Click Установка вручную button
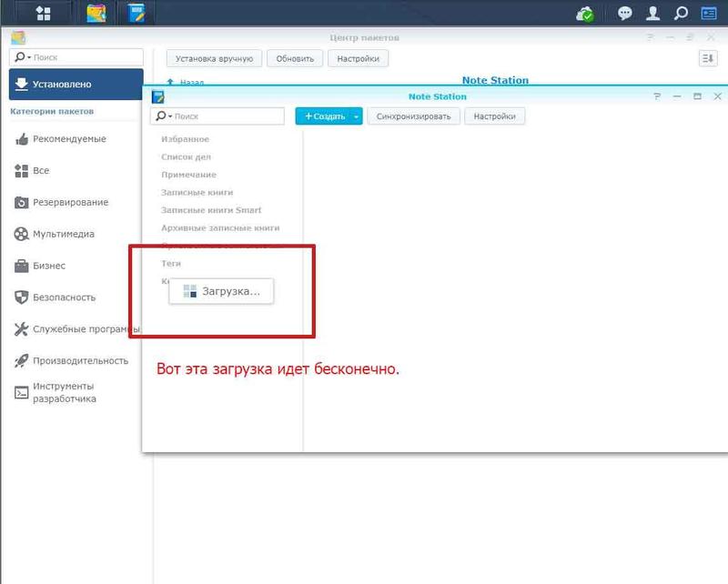The image size is (728, 584). pyautogui.click(x=214, y=58)
